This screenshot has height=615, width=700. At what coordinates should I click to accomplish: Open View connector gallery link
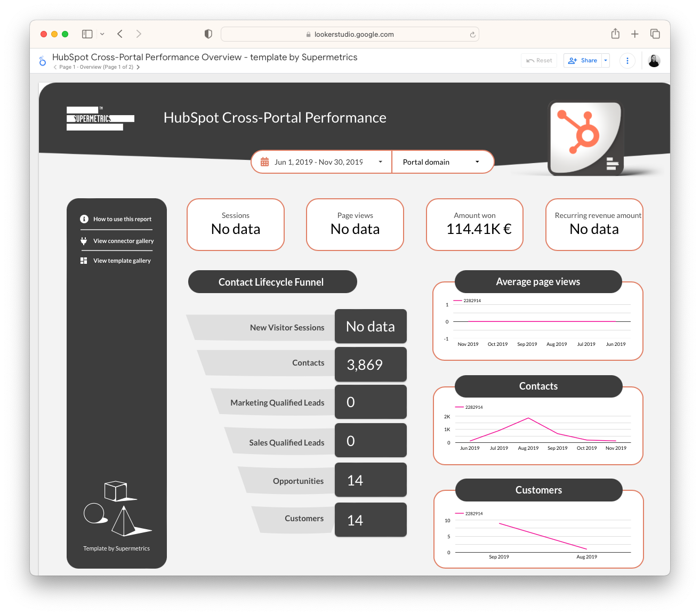123,241
